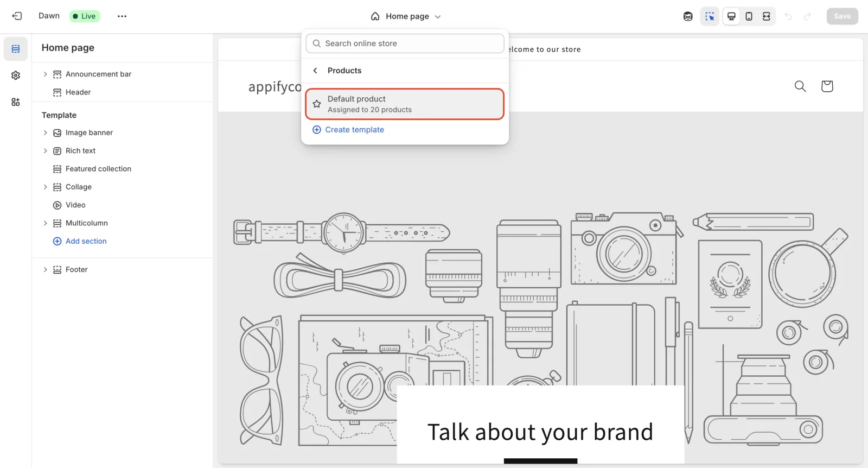Expand the Announcement bar section
Viewport: 868px width, 468px height.
46,74
